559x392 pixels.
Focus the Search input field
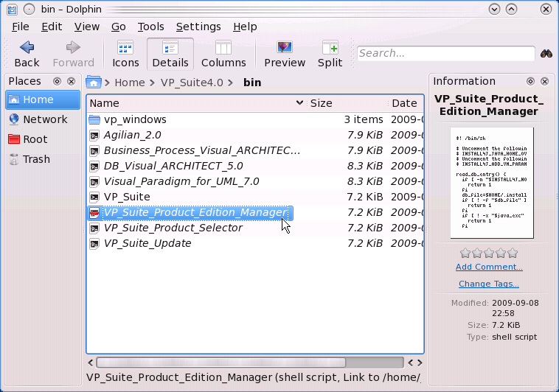445,54
